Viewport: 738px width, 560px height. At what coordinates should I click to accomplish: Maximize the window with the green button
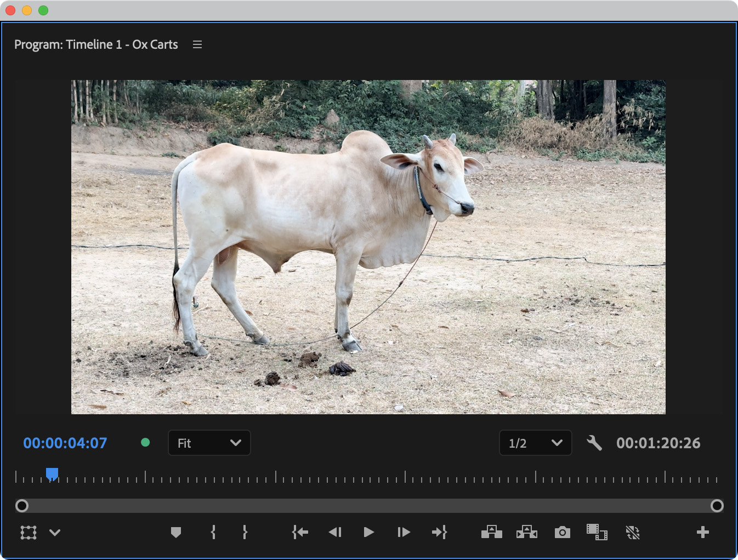(43, 10)
